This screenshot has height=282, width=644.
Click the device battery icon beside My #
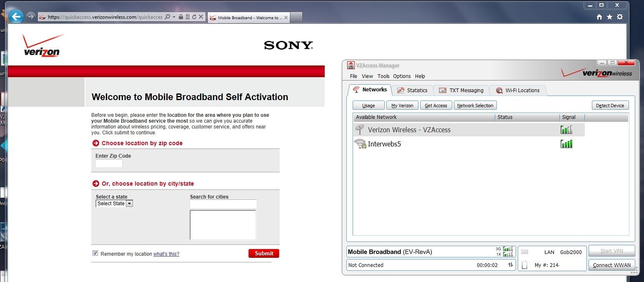point(525,265)
